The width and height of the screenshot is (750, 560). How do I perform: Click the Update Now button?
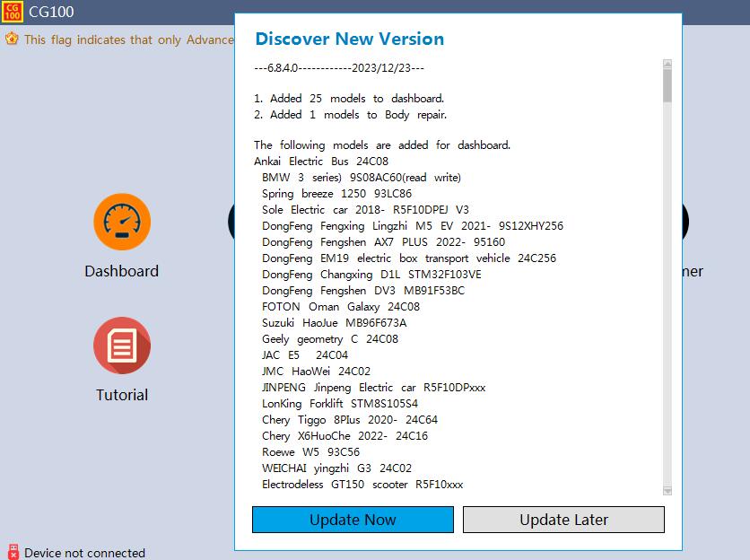(353, 520)
